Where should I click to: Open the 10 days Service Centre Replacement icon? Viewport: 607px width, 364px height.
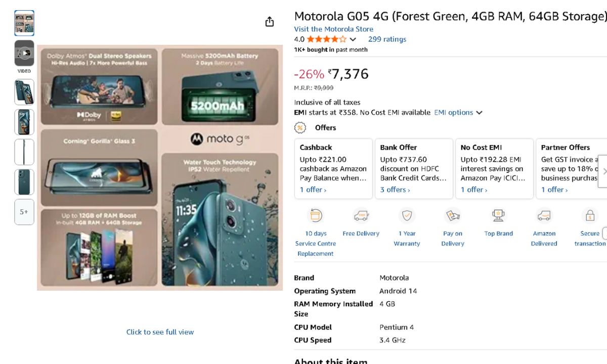coord(316,216)
